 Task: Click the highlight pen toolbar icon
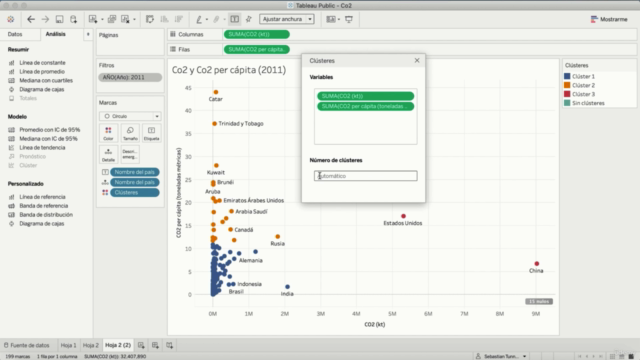coord(199,19)
